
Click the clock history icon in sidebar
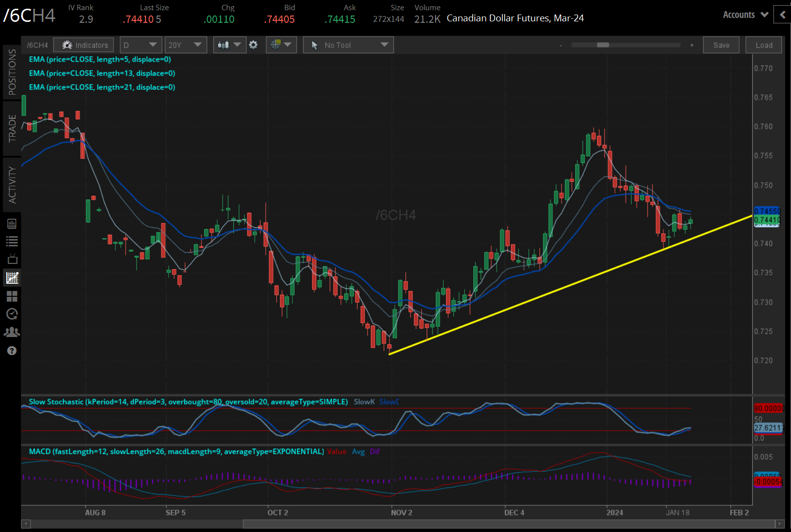12,314
